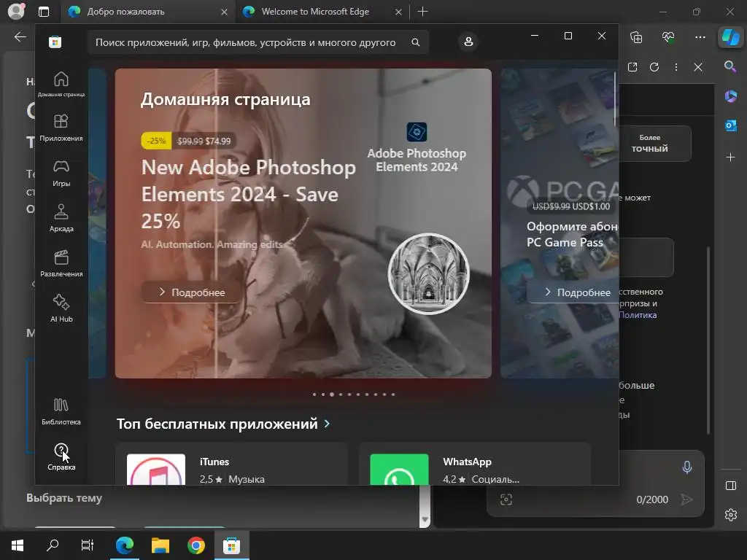Start Copilot voice input microphone
Screen dimensions: 747x560
pos(686,467)
